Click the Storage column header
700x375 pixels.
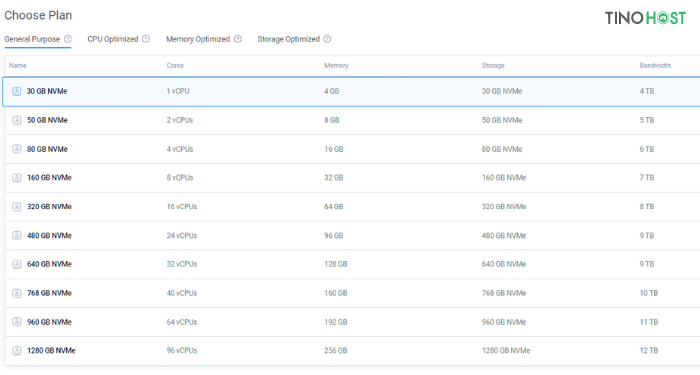pos(493,66)
